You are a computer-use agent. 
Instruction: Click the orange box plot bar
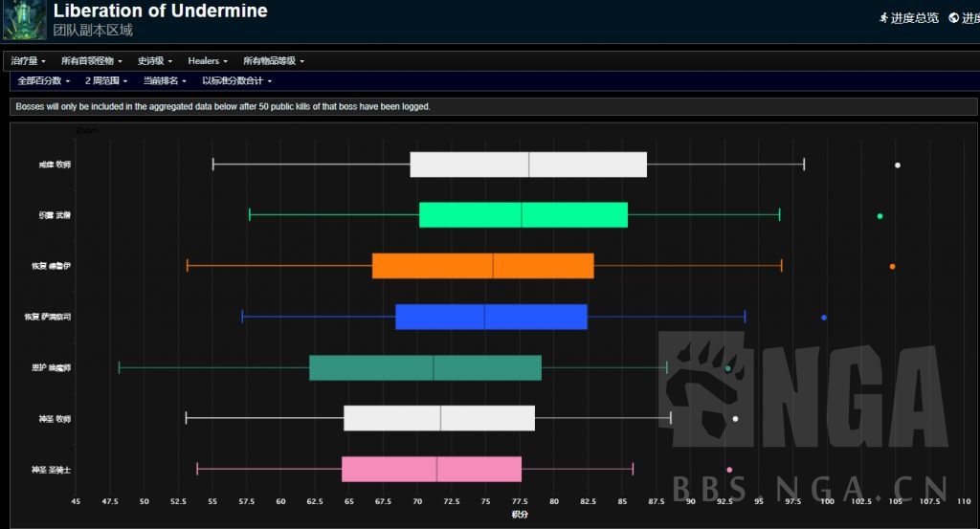(x=482, y=266)
